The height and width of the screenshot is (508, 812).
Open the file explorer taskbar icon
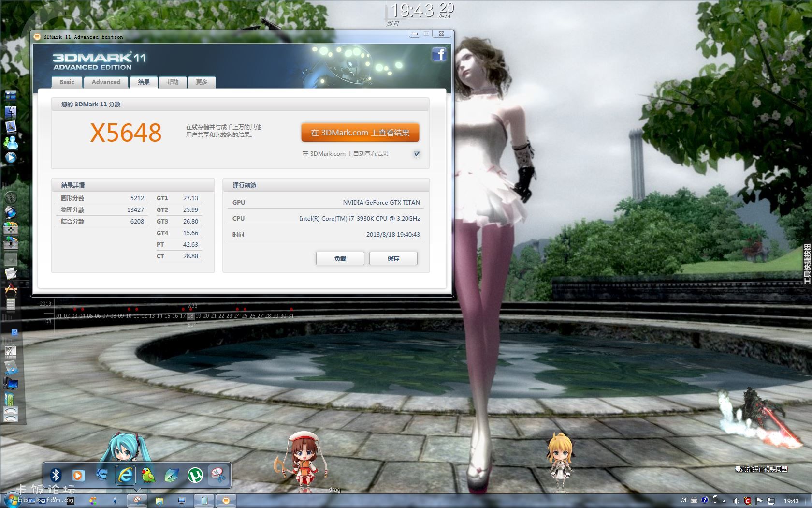click(x=159, y=501)
